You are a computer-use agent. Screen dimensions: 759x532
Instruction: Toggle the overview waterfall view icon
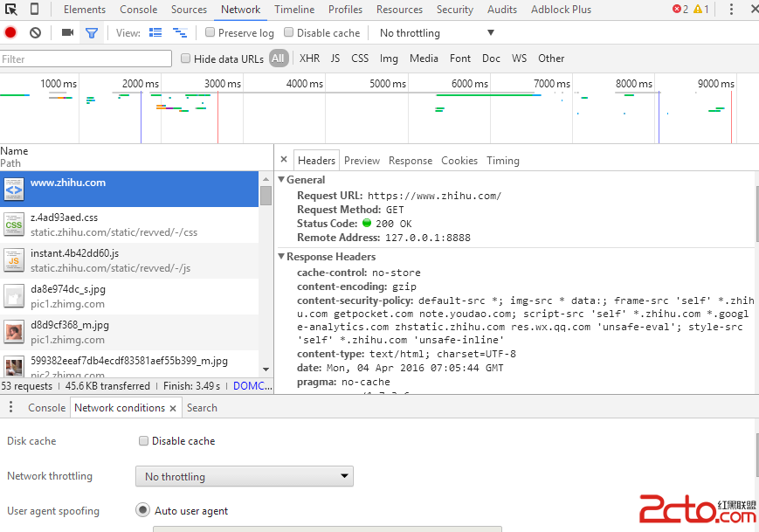pos(180,32)
